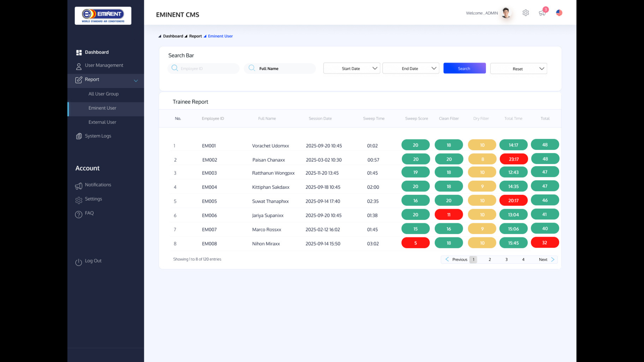644x362 pixels.
Task: Select External User submenu item
Action: tap(102, 122)
